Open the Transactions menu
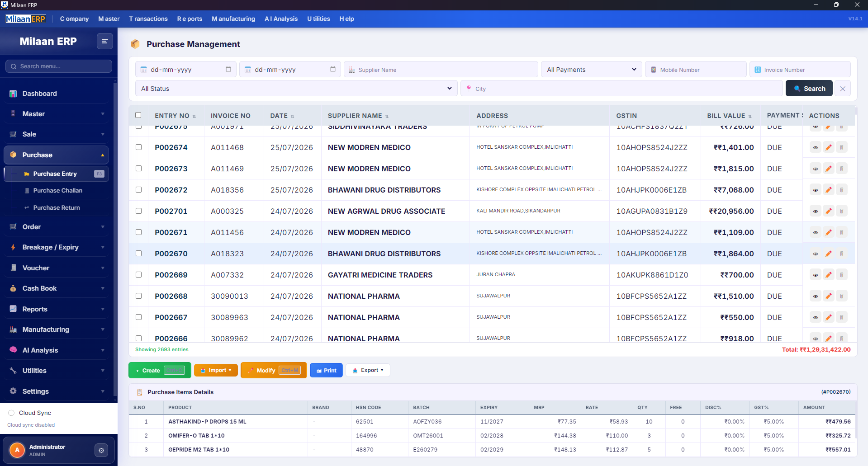Screen dimensions: 868x466 click(148, 19)
